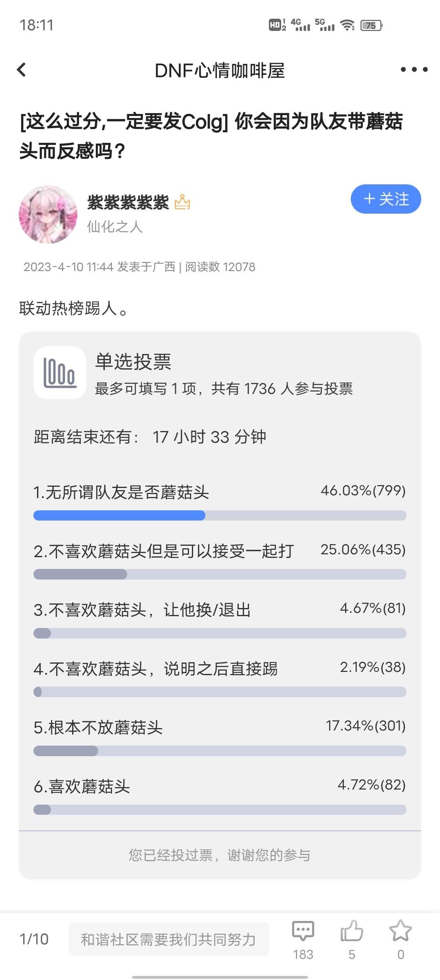Follow the author with +关注 button

[x=386, y=199]
